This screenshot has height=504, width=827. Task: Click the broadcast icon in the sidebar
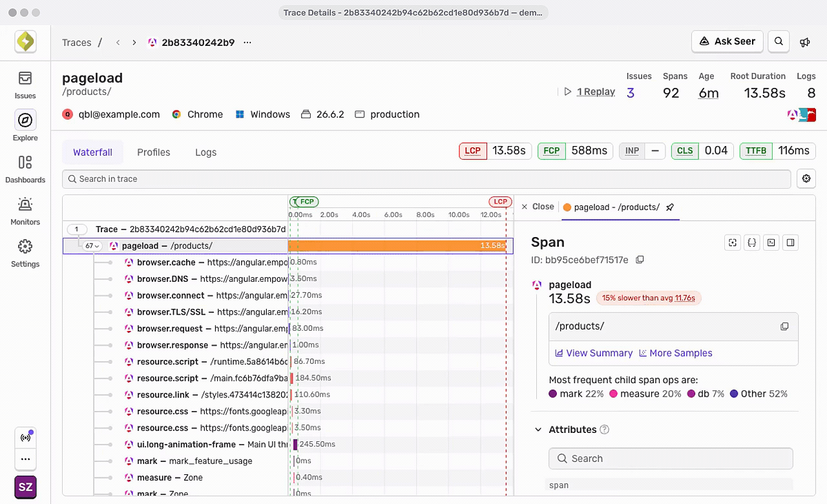pyautogui.click(x=25, y=437)
